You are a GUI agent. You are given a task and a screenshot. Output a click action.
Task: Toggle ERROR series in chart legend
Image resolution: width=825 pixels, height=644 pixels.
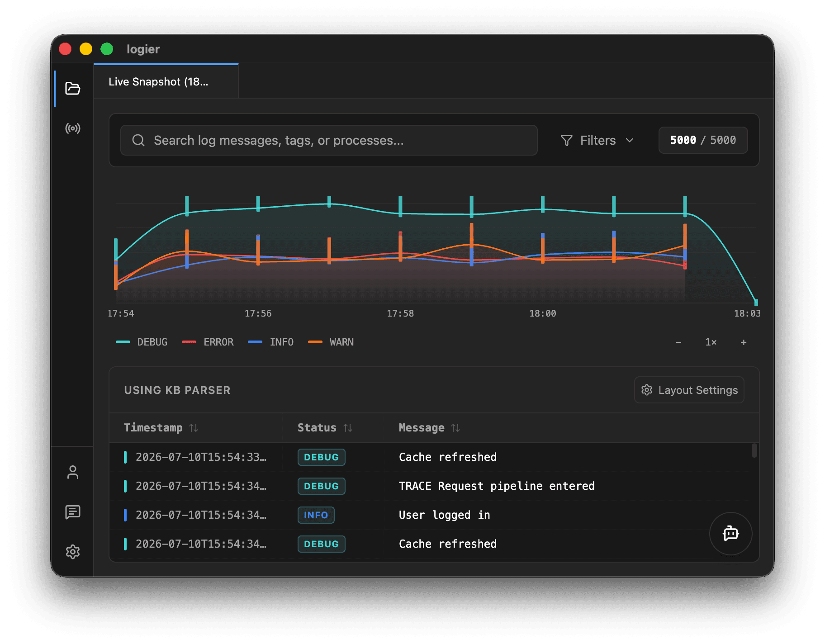pyautogui.click(x=208, y=342)
